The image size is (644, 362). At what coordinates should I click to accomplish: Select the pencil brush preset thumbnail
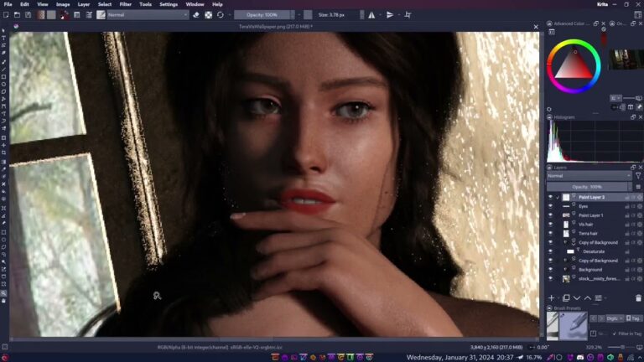[x=574, y=326]
